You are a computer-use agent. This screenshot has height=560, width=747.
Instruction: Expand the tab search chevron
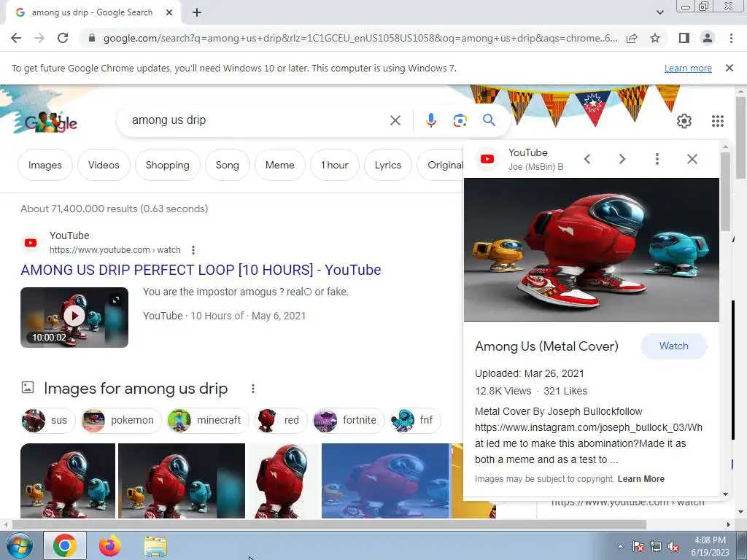click(659, 13)
